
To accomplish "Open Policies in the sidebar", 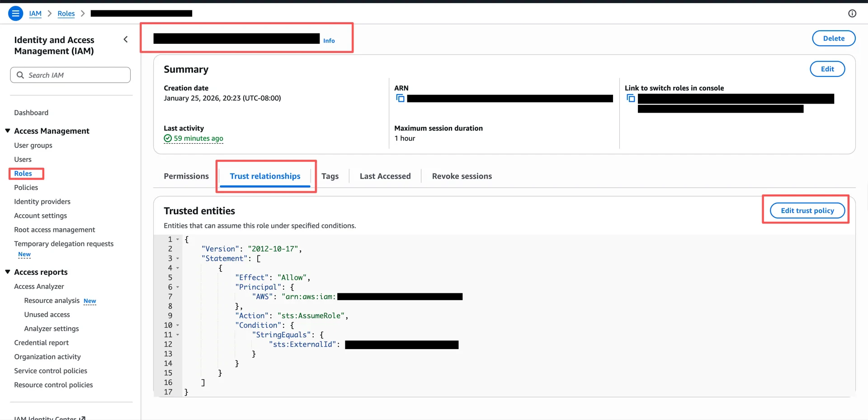I will coord(26,187).
